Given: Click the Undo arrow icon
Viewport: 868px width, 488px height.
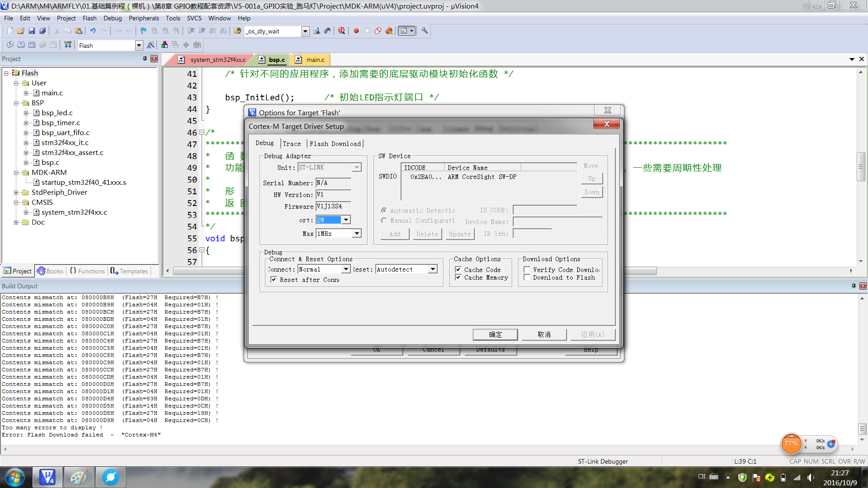Looking at the screenshot, I should tap(93, 31).
